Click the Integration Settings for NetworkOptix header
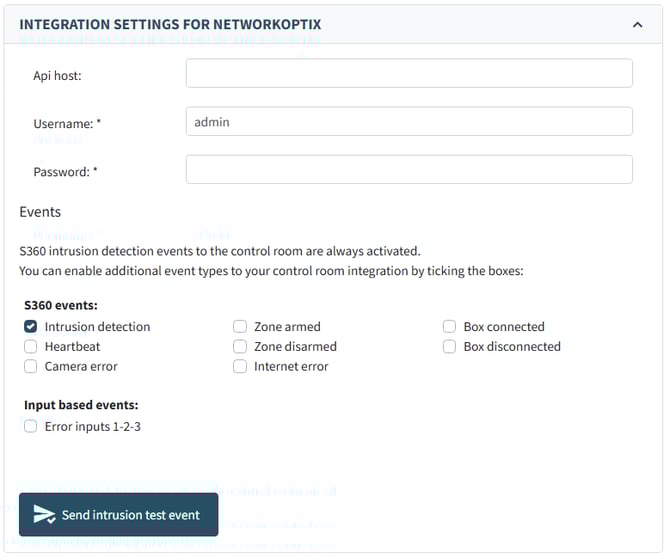The height and width of the screenshot is (558, 670). point(170,24)
